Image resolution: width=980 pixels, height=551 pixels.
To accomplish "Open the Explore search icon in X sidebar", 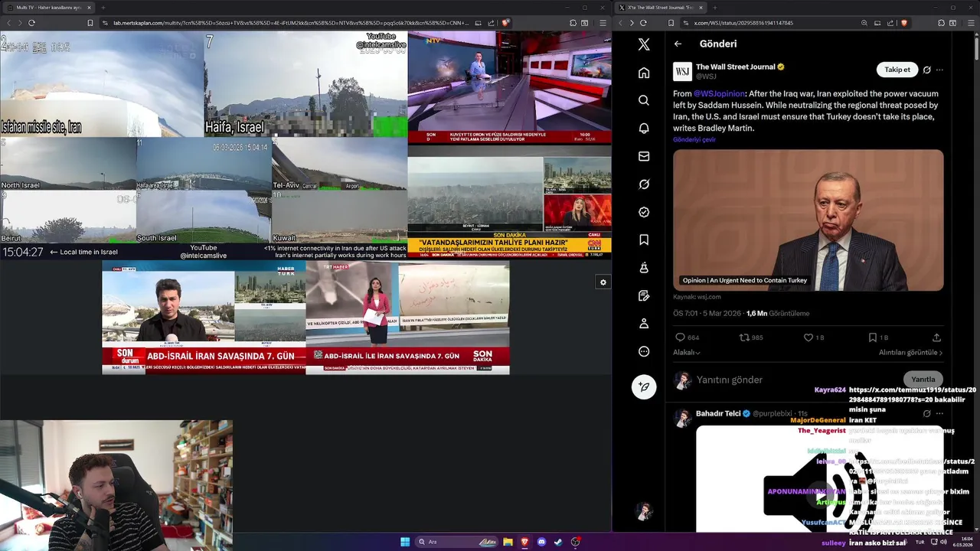I will pos(644,100).
